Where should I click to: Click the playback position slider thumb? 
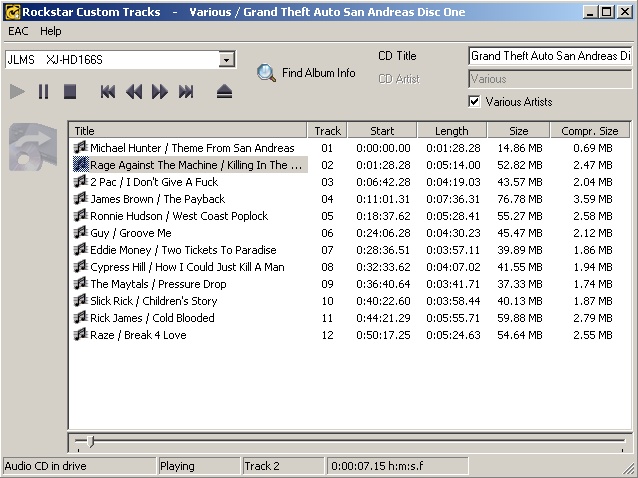click(90, 441)
